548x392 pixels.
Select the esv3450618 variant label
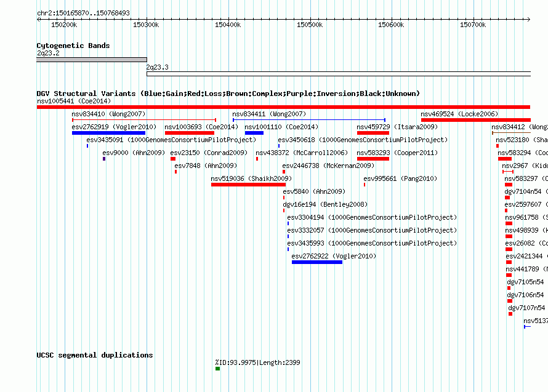click(363, 140)
